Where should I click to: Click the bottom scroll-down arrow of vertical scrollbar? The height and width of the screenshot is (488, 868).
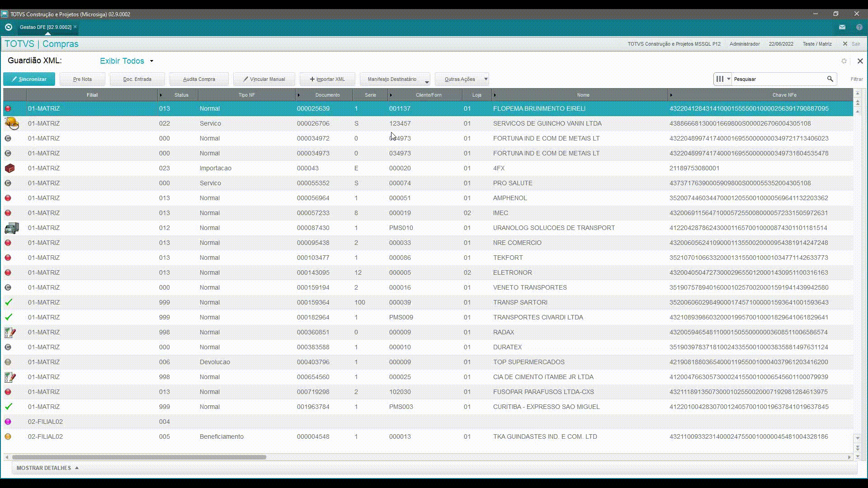click(x=857, y=457)
